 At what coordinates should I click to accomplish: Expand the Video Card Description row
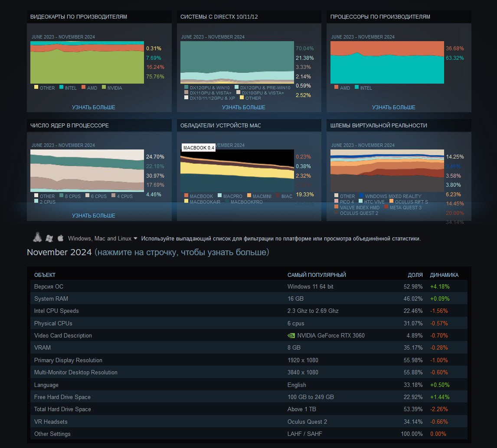click(x=249, y=335)
